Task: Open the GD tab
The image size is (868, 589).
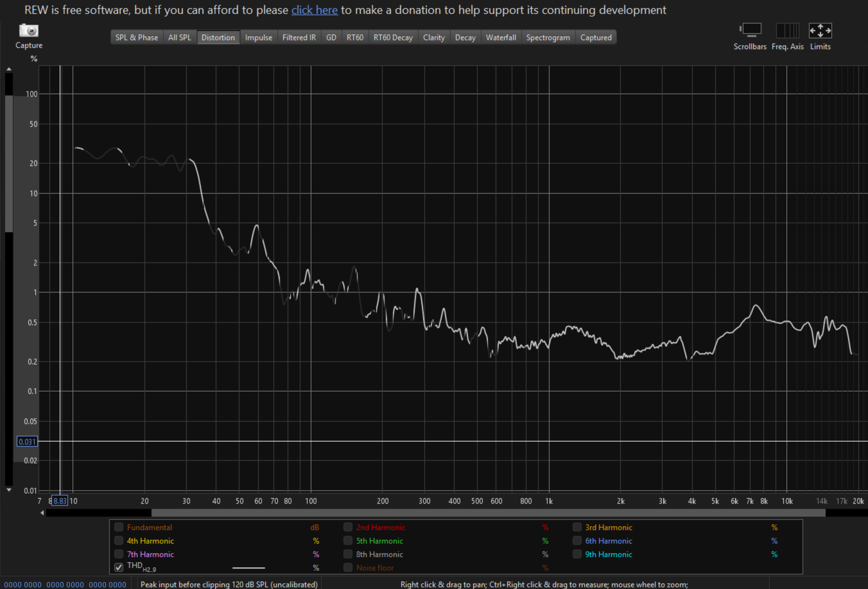Action: tap(331, 37)
